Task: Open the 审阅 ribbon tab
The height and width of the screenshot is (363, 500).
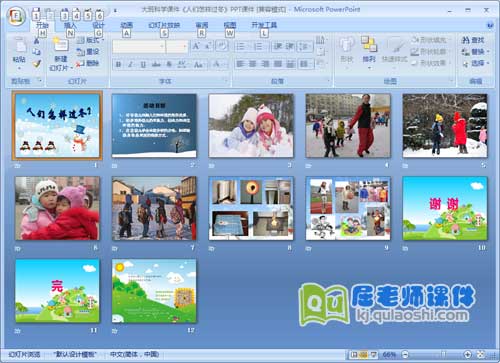Action: pyautogui.click(x=202, y=25)
